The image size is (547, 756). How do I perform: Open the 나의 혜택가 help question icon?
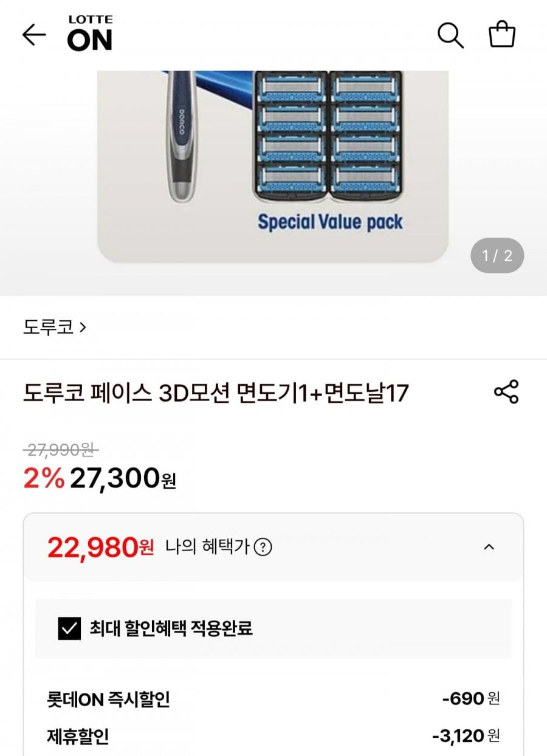click(263, 547)
